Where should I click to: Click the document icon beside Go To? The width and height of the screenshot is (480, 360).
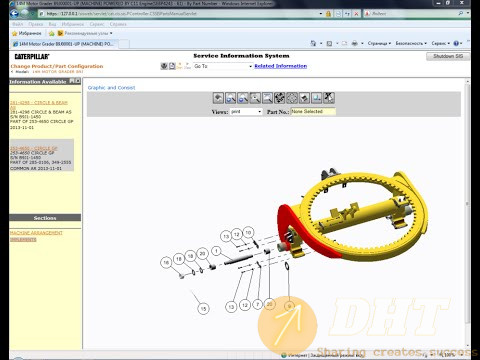pyautogui.click(x=172, y=66)
